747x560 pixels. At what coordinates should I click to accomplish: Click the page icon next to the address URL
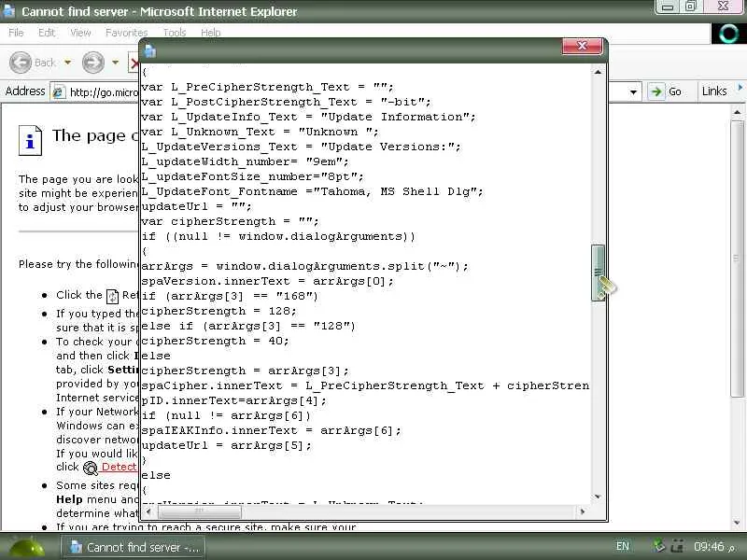point(59,91)
